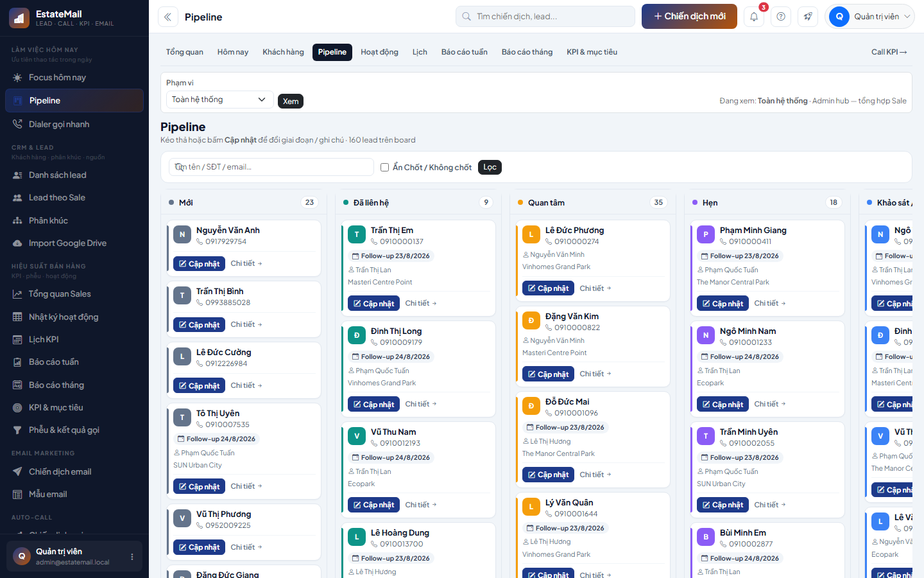
Task: Open Lịch KPI calendar icon
Action: [x=17, y=340]
